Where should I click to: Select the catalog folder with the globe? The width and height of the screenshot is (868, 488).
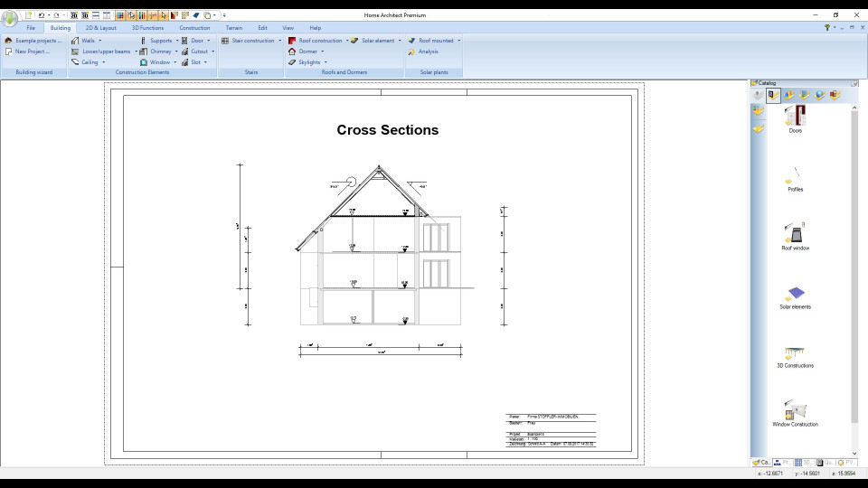coord(820,95)
